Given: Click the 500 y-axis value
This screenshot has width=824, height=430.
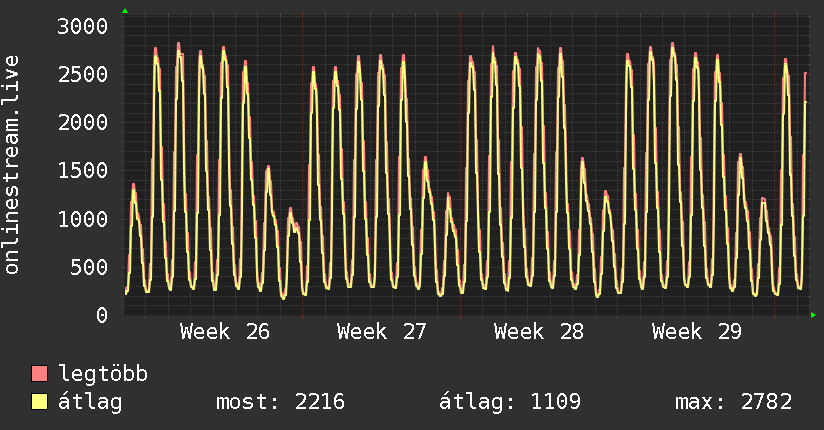Looking at the screenshot, I should pyautogui.click(x=89, y=267).
